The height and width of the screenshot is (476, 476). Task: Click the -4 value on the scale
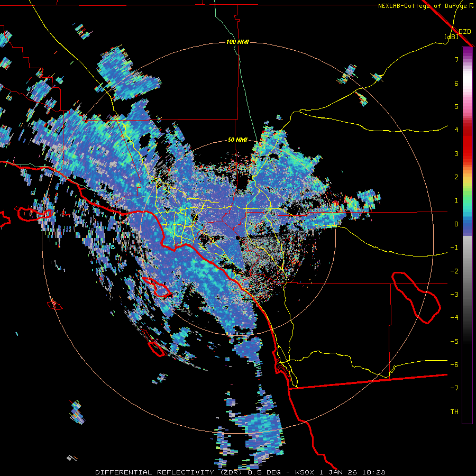click(454, 318)
